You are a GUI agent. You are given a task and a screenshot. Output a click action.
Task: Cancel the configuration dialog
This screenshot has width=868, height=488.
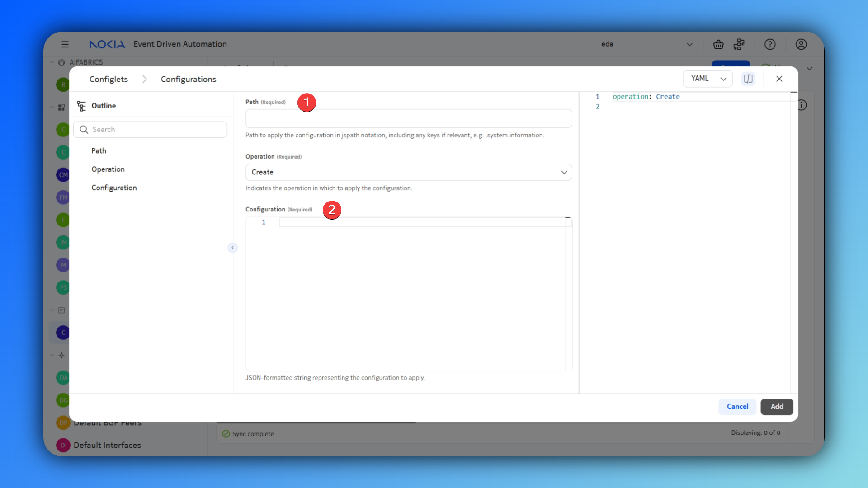coord(737,407)
